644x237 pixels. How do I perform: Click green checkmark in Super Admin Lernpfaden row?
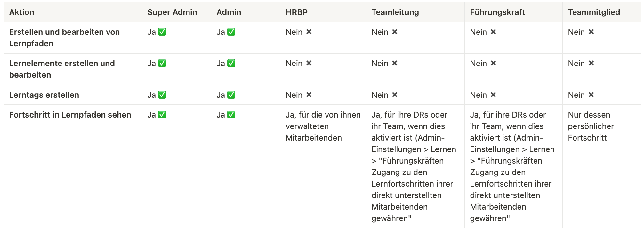click(x=162, y=32)
